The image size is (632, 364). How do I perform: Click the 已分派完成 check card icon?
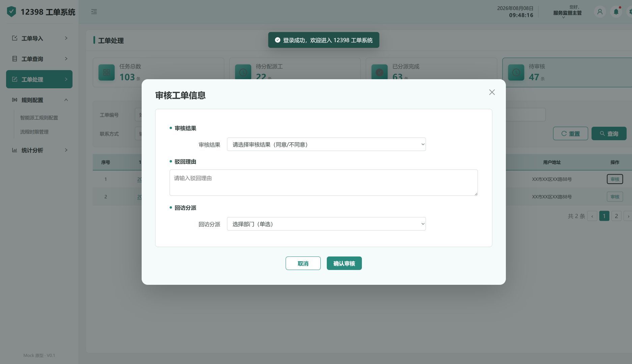pos(379,72)
